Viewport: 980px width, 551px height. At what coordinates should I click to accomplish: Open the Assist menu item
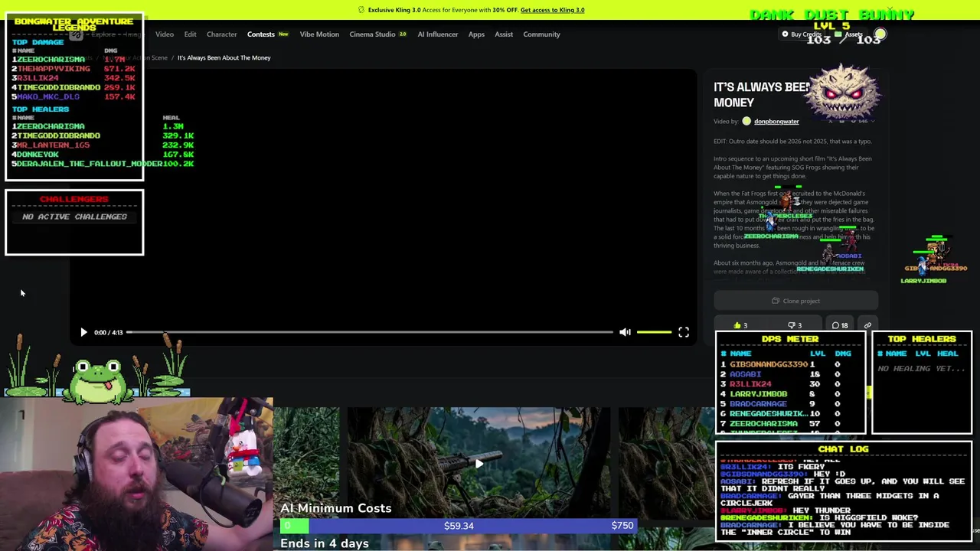504,34
